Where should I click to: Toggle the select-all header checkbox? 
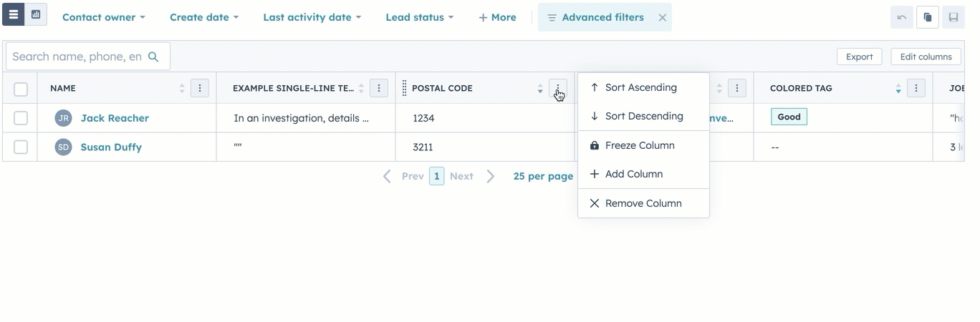[21, 89]
